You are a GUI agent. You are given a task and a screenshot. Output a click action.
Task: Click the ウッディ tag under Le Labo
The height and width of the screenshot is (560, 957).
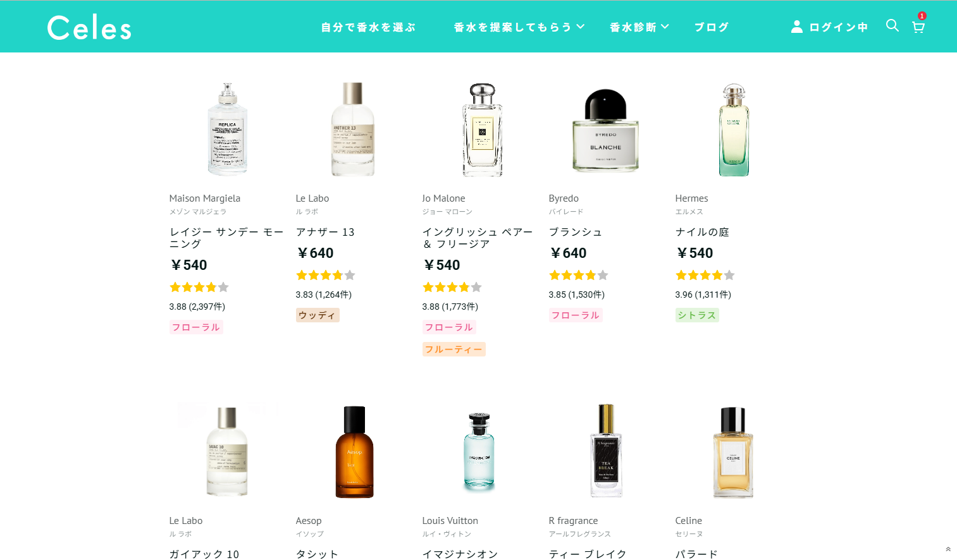point(318,315)
